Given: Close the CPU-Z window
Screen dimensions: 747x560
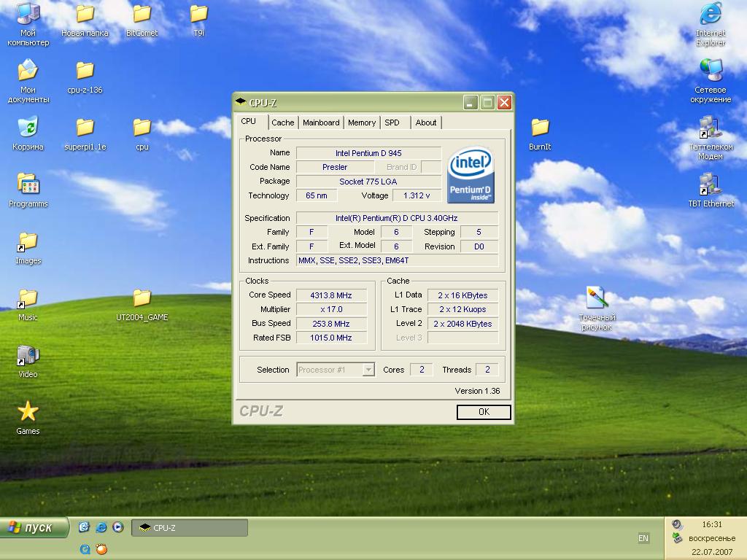Looking at the screenshot, I should tap(505, 102).
